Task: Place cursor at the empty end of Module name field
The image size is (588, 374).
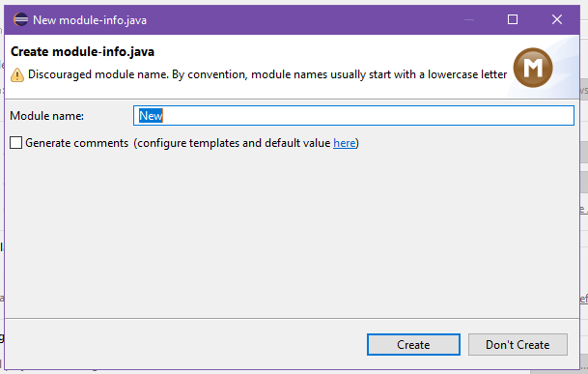Action: [x=368, y=116]
